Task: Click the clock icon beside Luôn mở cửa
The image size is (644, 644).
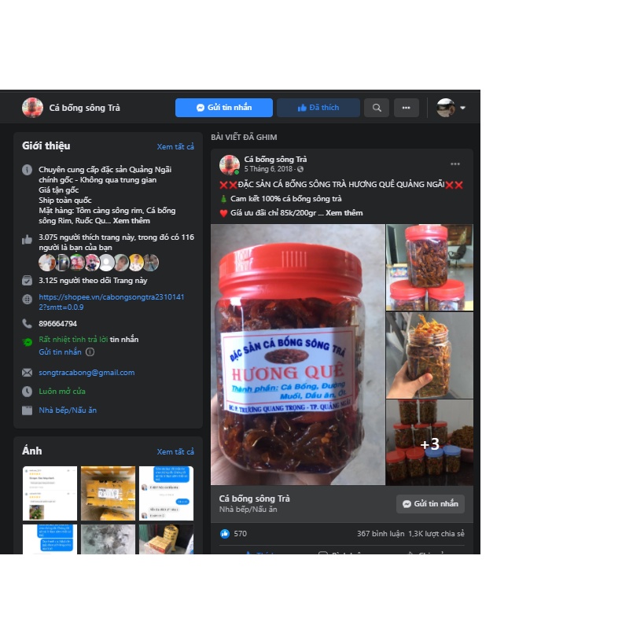Action: 27,392
